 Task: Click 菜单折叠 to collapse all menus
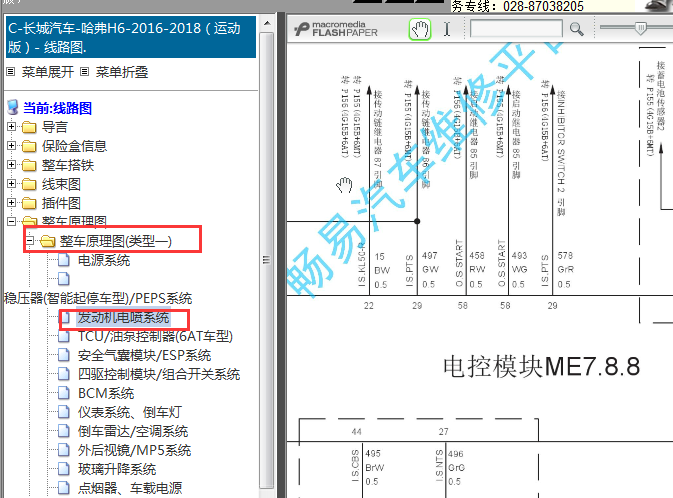(121, 72)
